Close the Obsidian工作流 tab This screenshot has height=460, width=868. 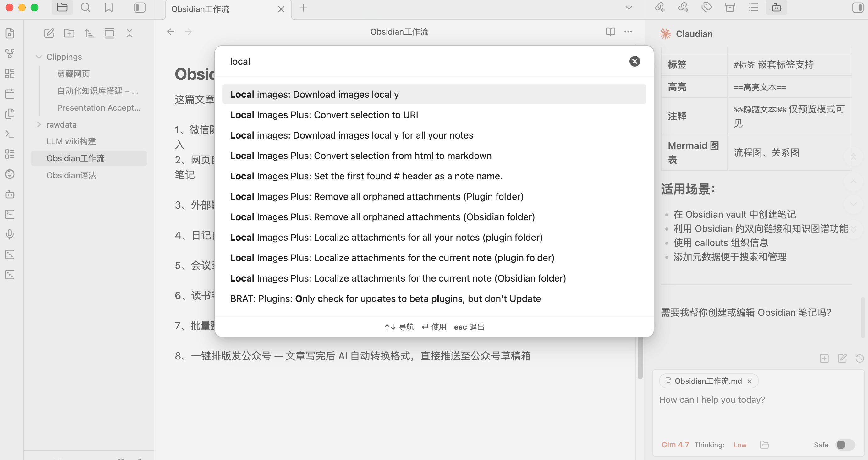[x=281, y=9]
